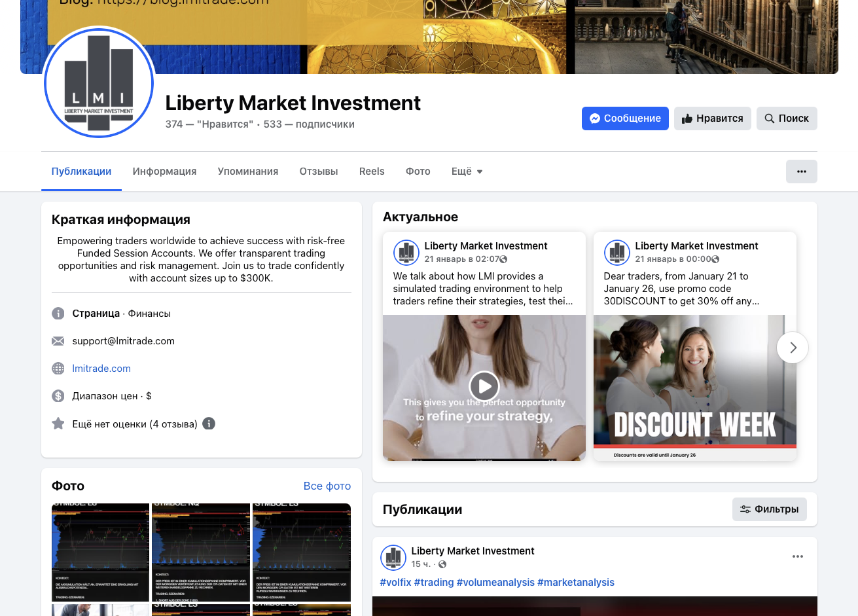The height and width of the screenshot is (616, 858).
Task: Open the Упоминания tab
Action: (248, 172)
